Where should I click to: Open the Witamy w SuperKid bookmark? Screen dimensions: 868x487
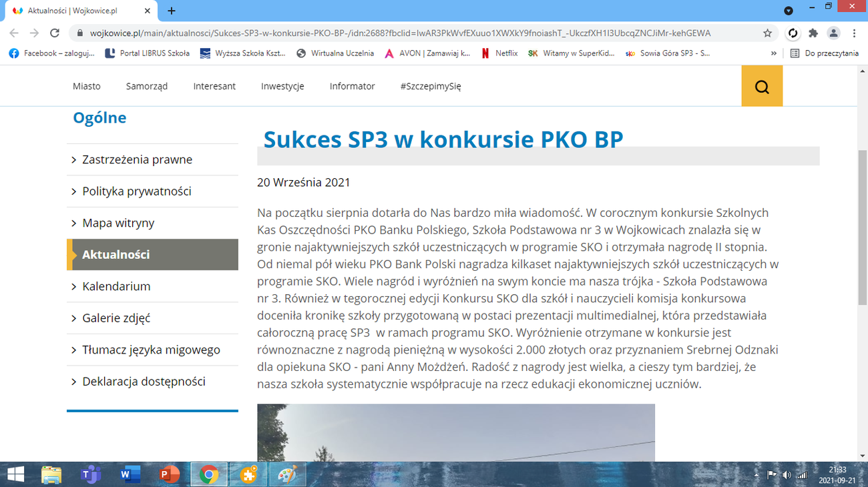coord(572,53)
